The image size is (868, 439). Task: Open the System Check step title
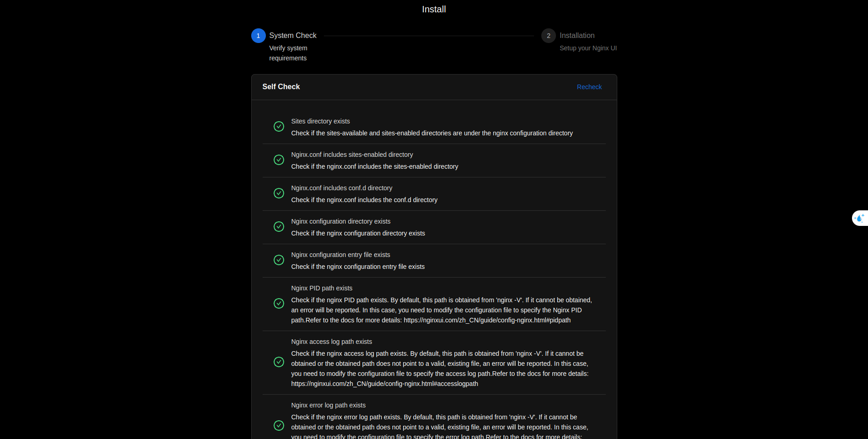point(293,36)
